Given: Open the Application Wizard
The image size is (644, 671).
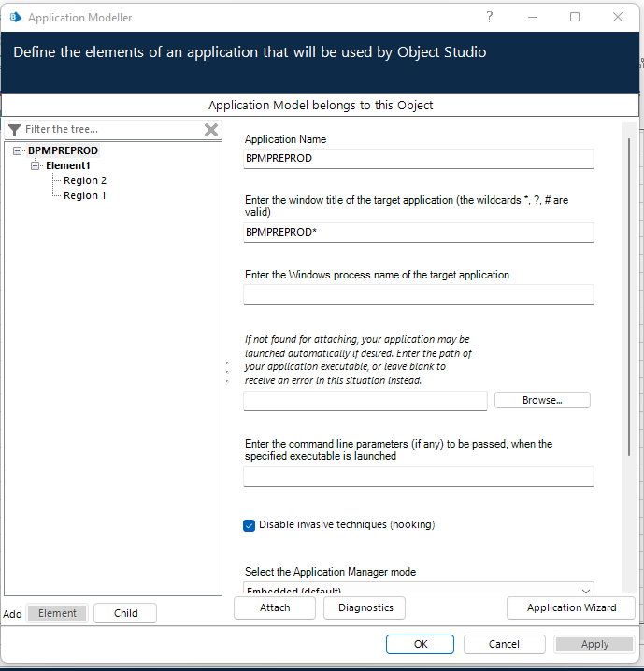Looking at the screenshot, I should tap(571, 607).
